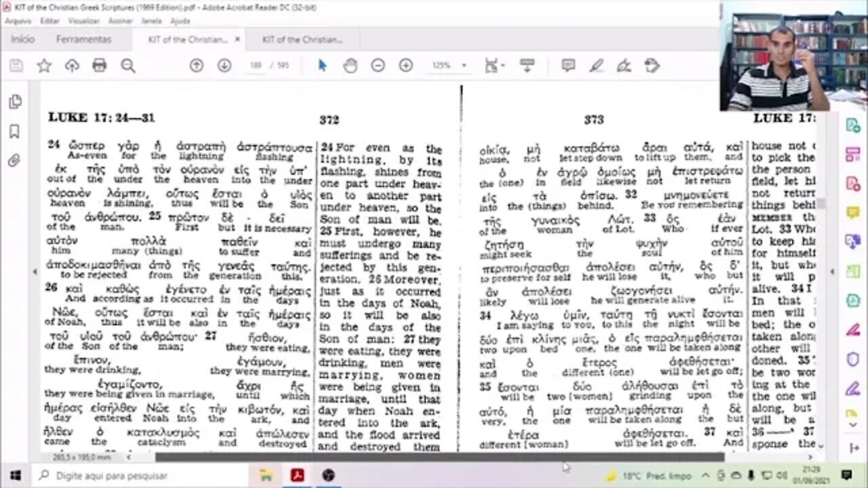Show more tools with the down chevron
Screen dimensions: 868x488
pyautogui.click(x=852, y=425)
